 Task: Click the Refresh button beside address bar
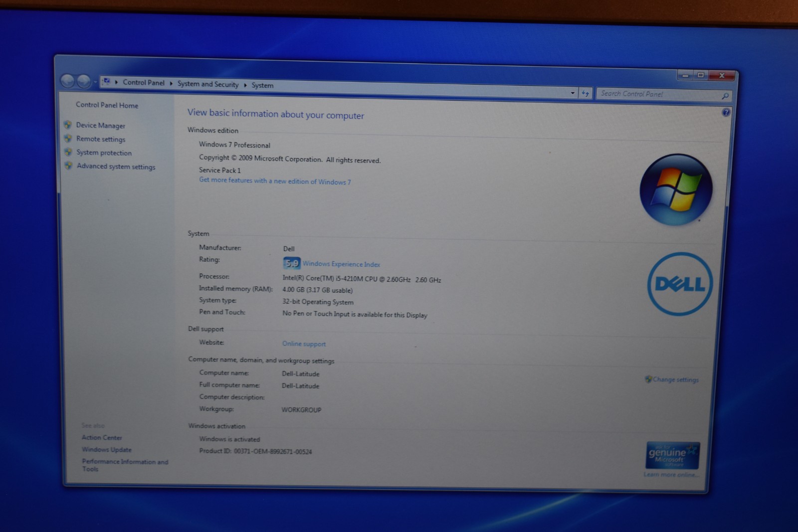pyautogui.click(x=585, y=93)
